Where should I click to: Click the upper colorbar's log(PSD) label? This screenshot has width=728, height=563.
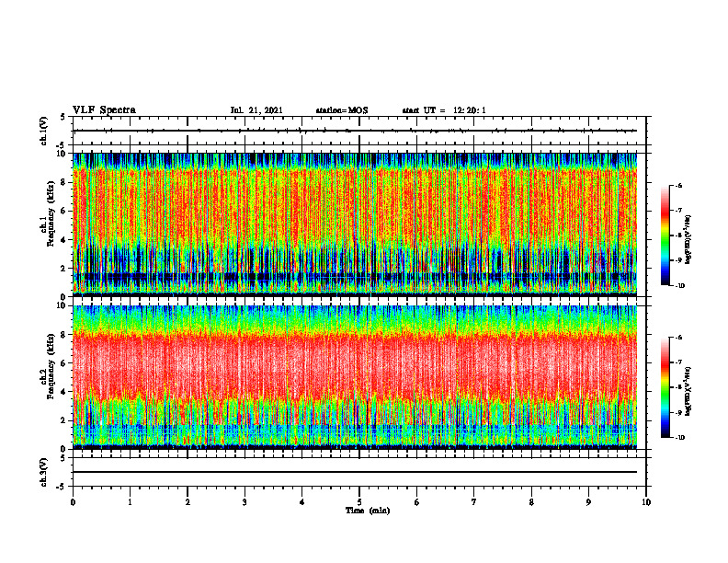coord(688,239)
